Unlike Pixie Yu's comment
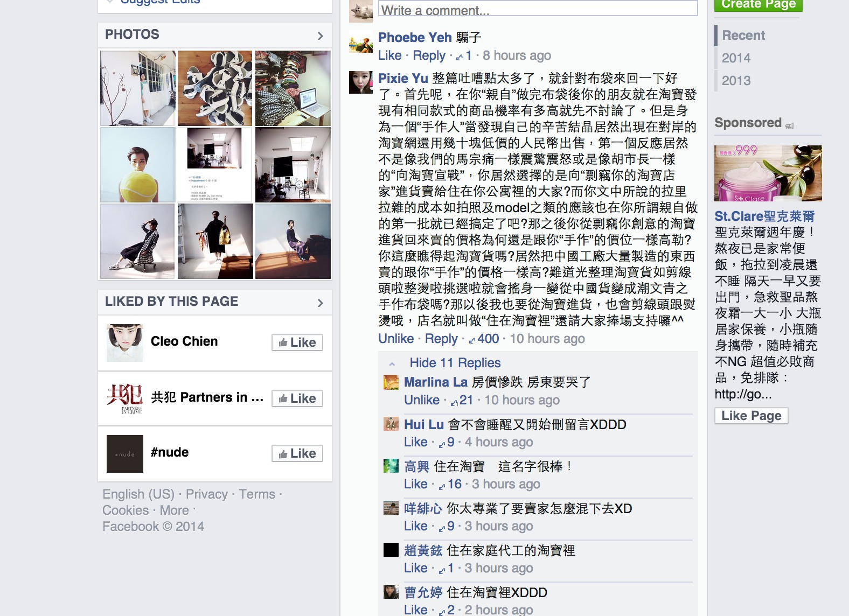849x616 pixels. 396,339
